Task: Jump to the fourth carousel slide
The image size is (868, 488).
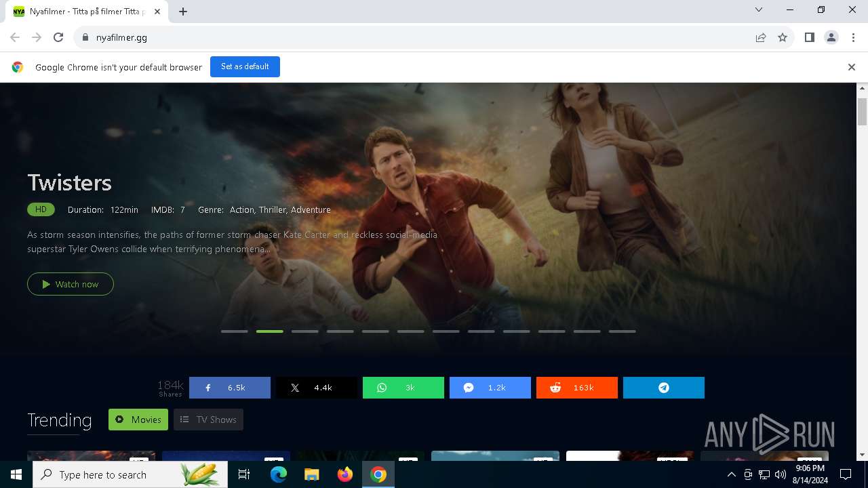Action: click(340, 331)
